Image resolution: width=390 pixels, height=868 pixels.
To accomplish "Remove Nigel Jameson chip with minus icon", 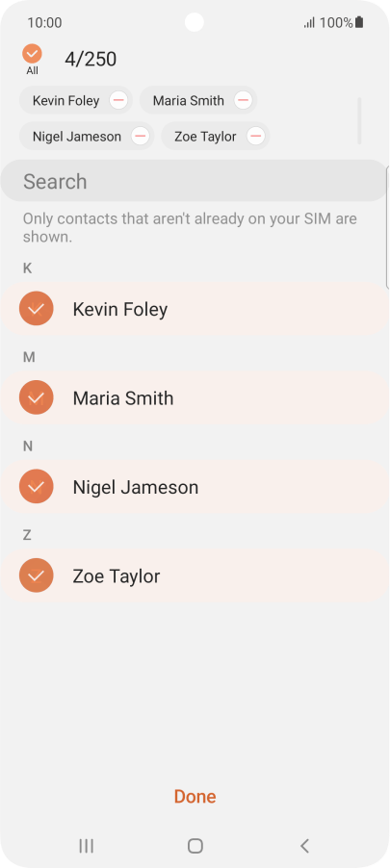I will point(141,136).
